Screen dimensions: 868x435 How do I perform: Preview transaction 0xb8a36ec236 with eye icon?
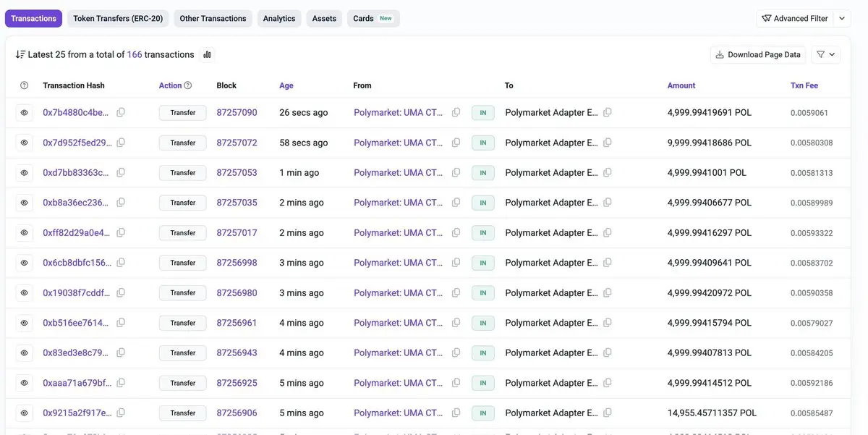[24, 203]
